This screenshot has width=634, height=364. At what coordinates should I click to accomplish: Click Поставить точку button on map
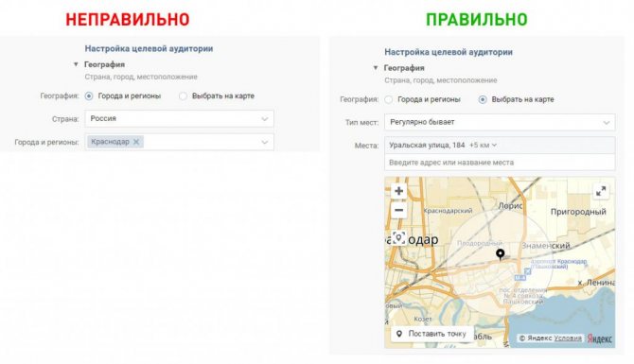click(x=431, y=334)
